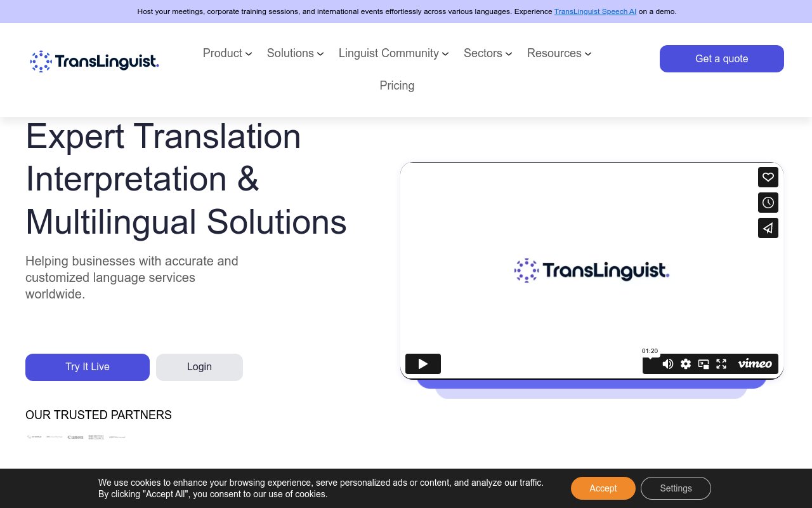812x508 pixels.
Task: Click the video thumbnail TransLinguist logo
Action: click(592, 271)
